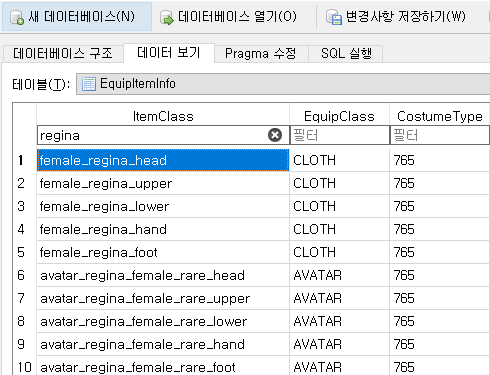
Task: Sort by the CostumeType column header
Action: click(x=440, y=116)
